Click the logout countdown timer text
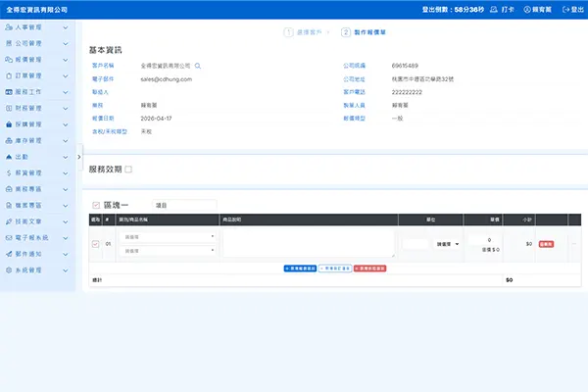 point(453,10)
